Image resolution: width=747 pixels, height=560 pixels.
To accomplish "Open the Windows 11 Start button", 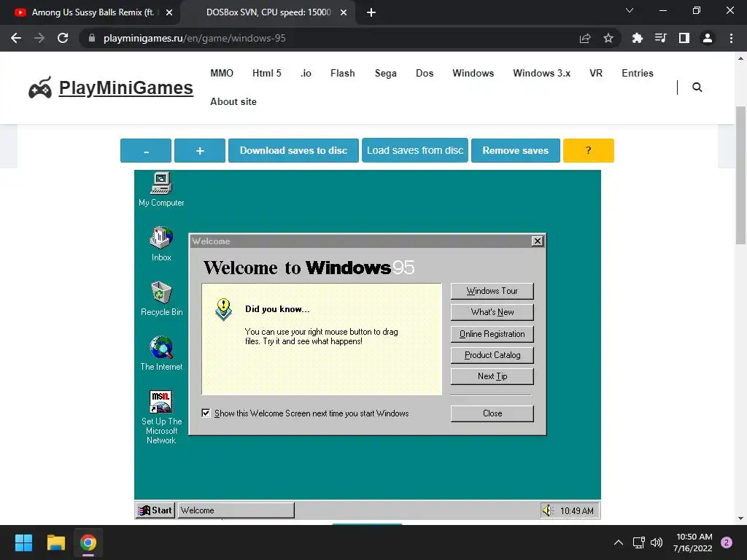I will (23, 542).
